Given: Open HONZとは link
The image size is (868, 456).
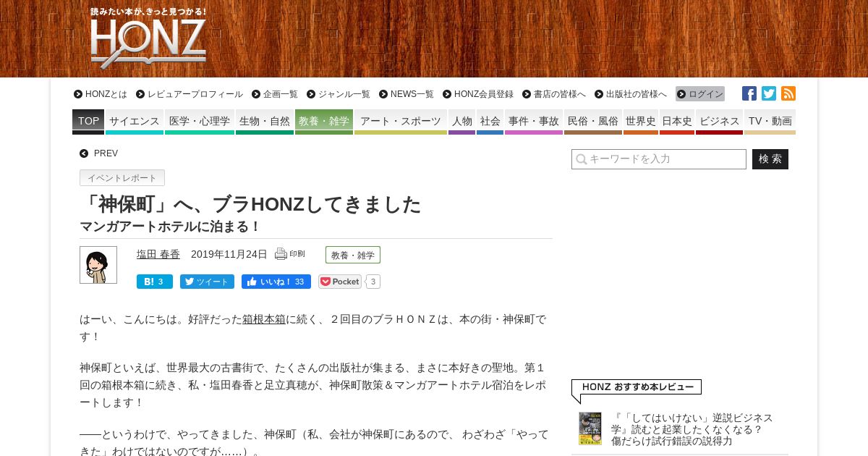Looking at the screenshot, I should pyautogui.click(x=101, y=94).
